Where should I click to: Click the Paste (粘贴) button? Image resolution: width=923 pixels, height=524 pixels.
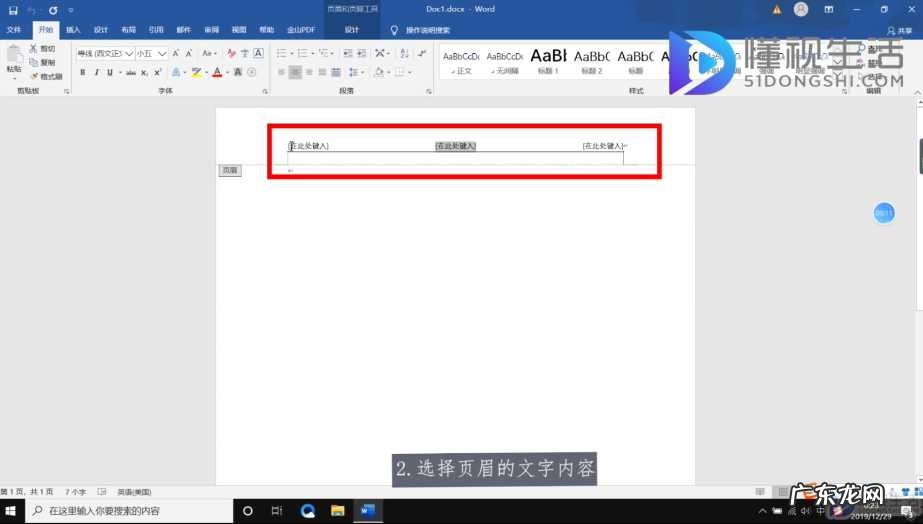click(x=14, y=61)
